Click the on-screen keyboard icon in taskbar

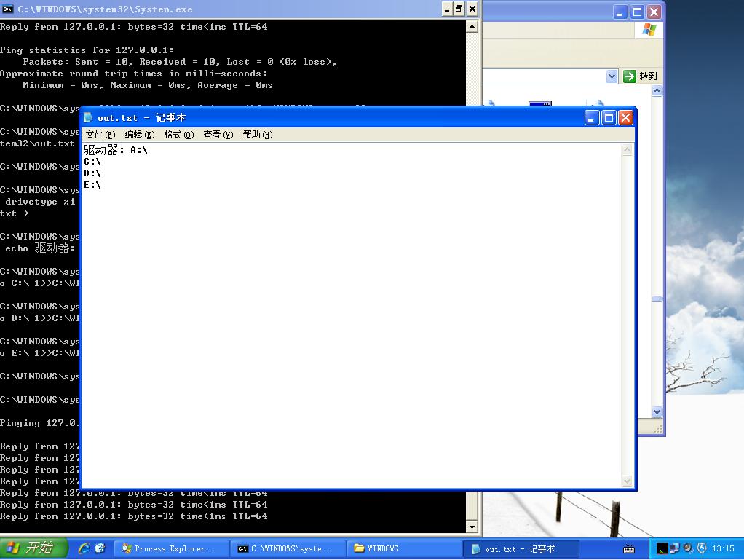coord(630,548)
